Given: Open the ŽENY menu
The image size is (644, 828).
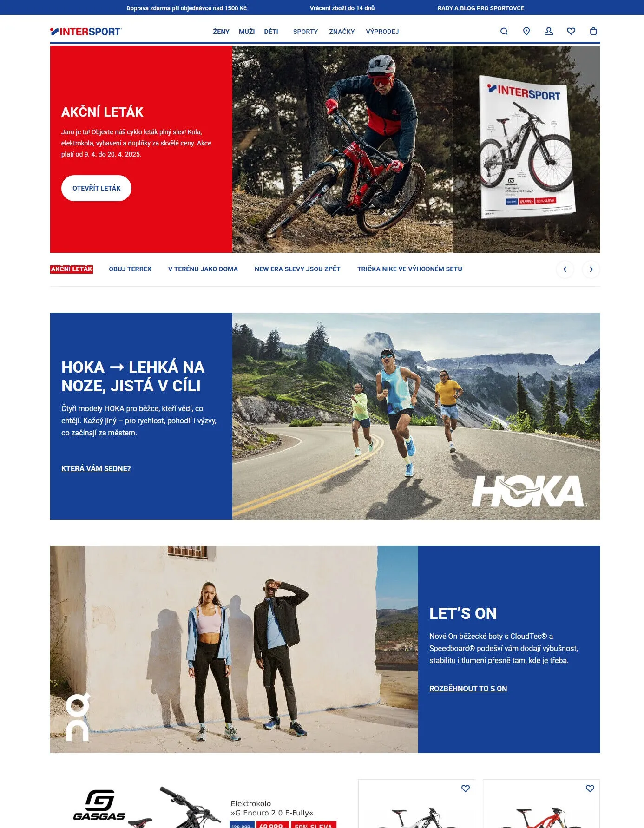Looking at the screenshot, I should 221,32.
